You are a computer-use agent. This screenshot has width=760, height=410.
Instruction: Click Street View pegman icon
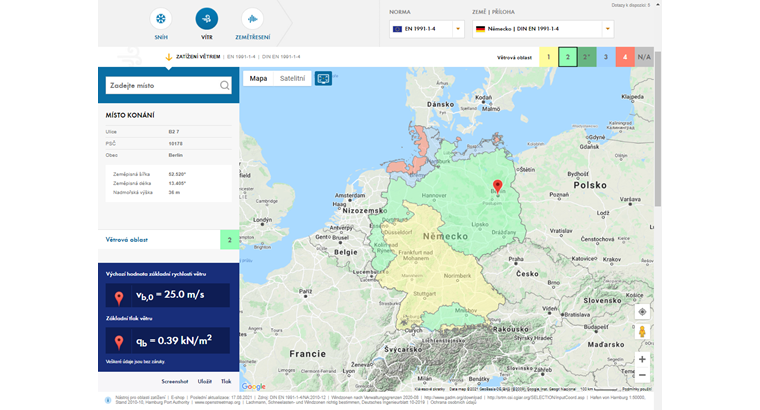(642, 332)
